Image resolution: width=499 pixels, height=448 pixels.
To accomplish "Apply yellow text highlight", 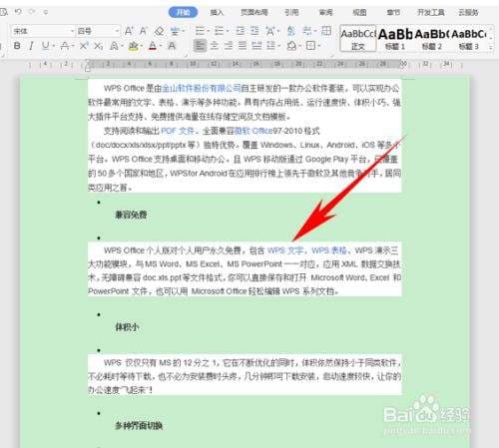I will coord(133,46).
